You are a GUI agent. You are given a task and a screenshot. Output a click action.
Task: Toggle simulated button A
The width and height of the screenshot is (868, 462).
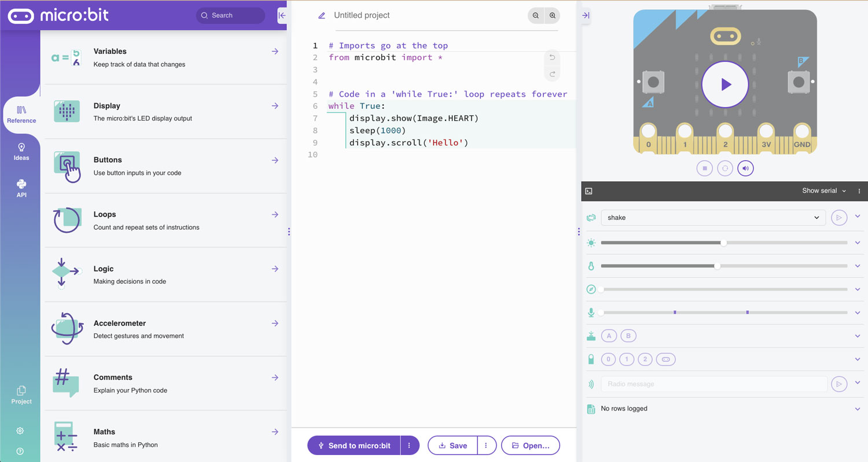[609, 336]
